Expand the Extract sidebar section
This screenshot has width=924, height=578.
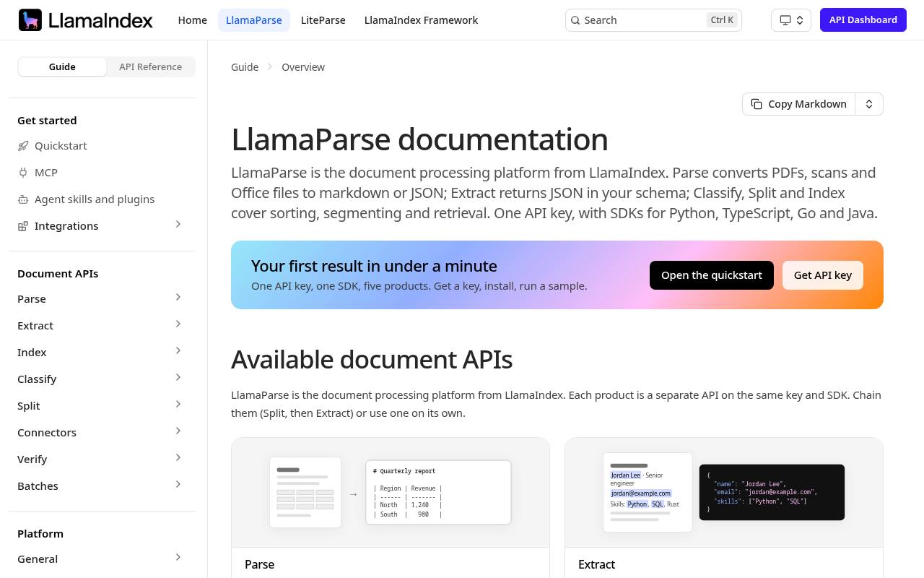[x=178, y=324]
